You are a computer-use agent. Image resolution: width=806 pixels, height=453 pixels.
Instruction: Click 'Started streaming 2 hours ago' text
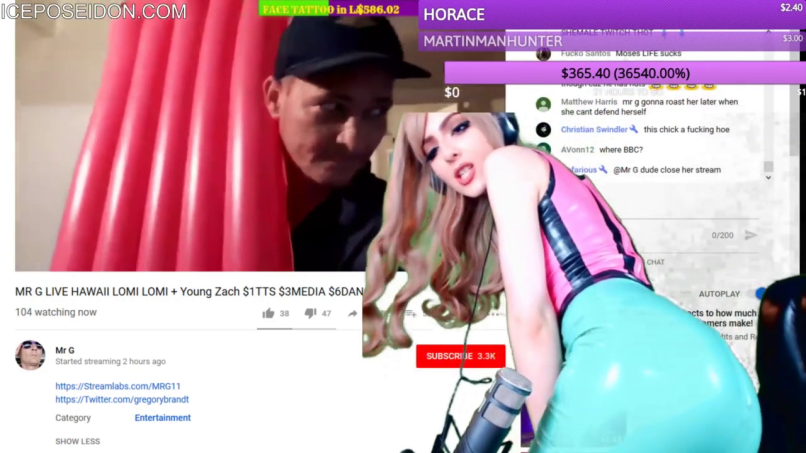pyautogui.click(x=111, y=361)
